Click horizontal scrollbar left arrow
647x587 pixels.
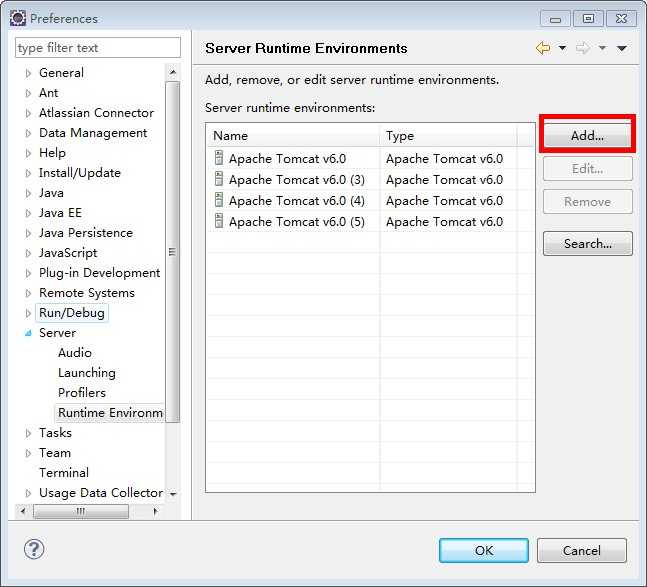coord(23,512)
